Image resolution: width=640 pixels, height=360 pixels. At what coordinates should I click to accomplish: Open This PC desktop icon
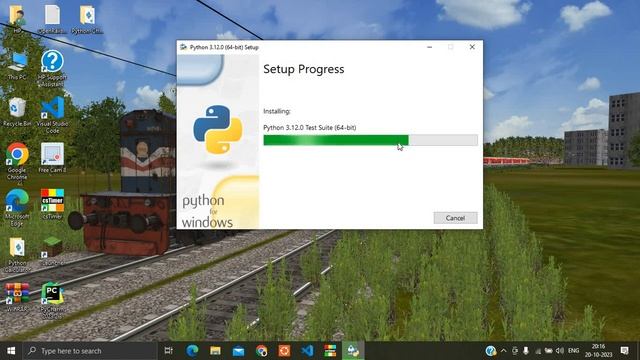pyautogui.click(x=17, y=66)
